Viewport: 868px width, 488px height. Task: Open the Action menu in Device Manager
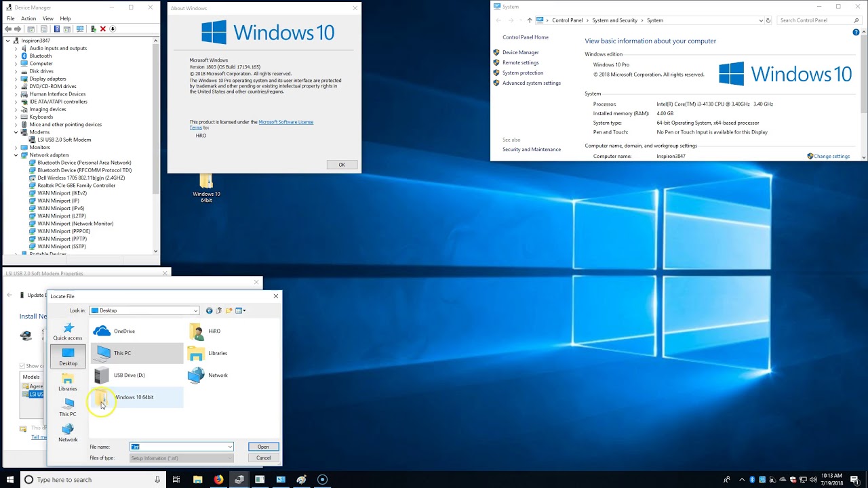tap(28, 18)
